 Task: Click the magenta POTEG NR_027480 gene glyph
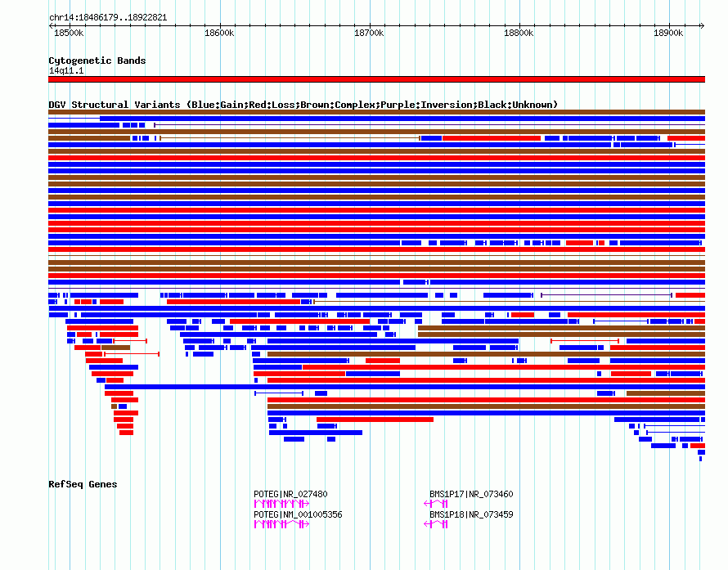pos(282,504)
